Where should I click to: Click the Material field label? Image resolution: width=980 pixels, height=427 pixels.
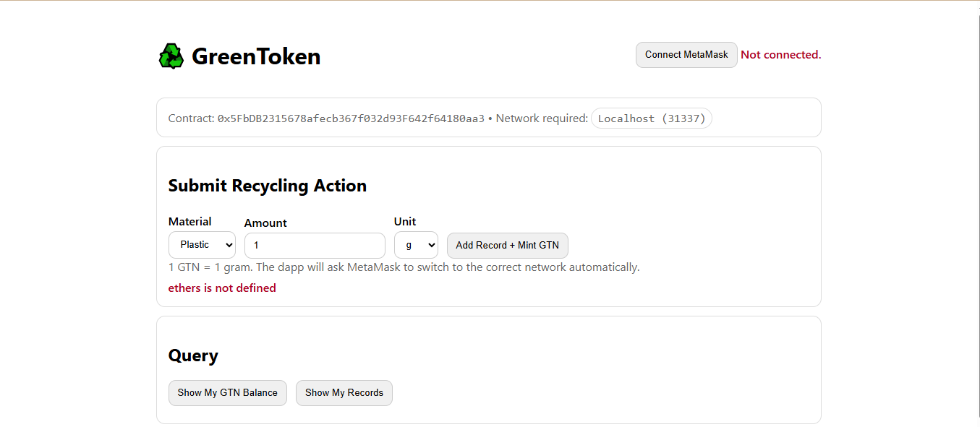click(190, 222)
